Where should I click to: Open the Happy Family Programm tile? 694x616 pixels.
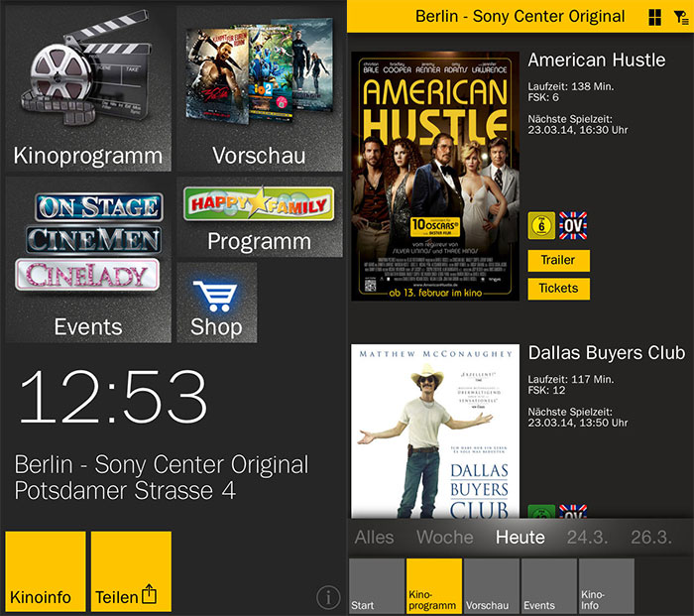260,217
